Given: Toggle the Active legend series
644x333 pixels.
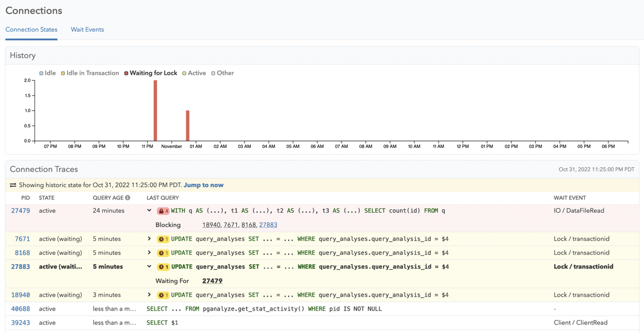Looking at the screenshot, I should point(194,73).
